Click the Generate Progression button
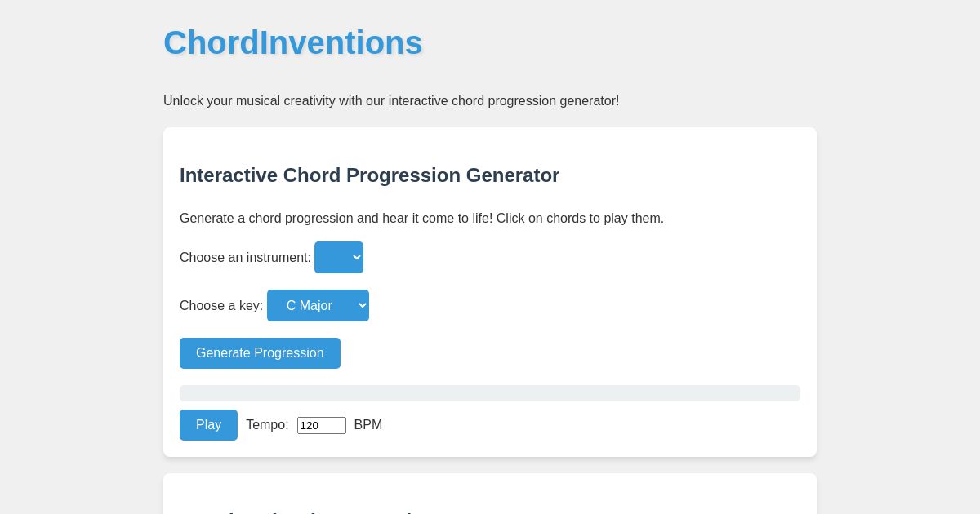 [260, 353]
